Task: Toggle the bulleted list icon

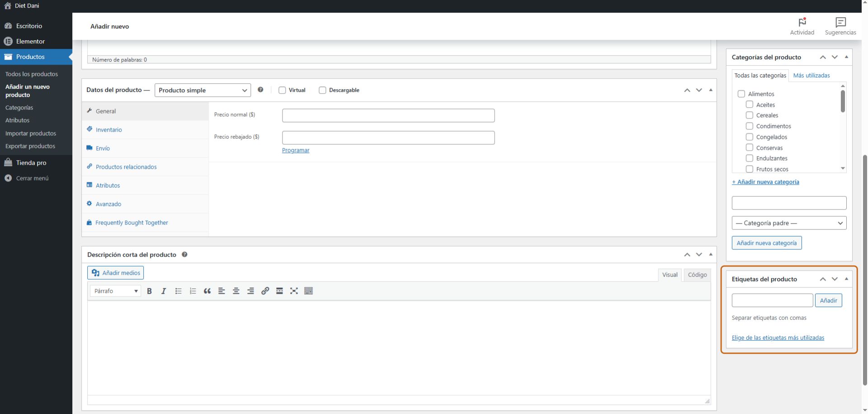Action: 178,291
